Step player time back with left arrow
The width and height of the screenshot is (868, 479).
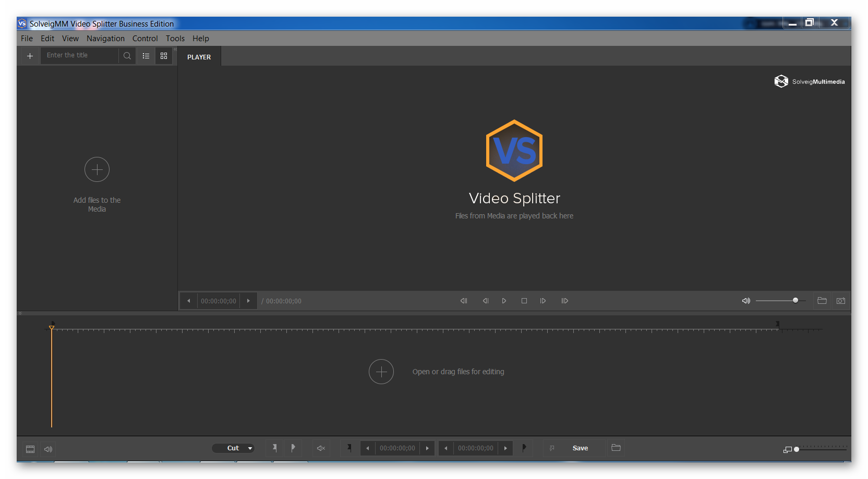click(x=189, y=301)
